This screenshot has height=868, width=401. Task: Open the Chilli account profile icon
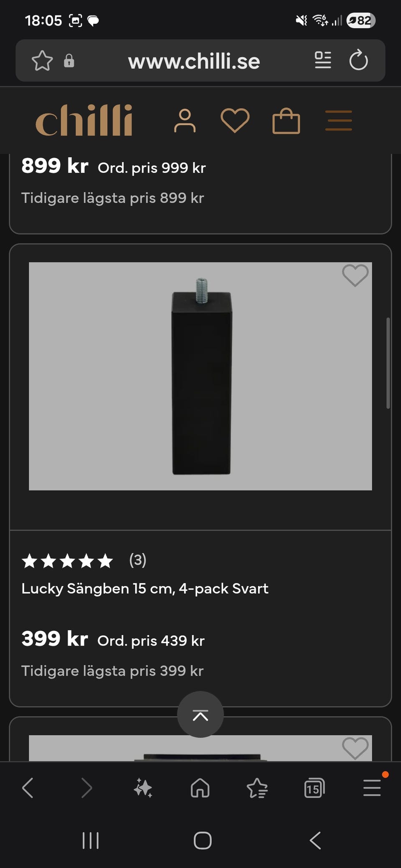pyautogui.click(x=185, y=121)
